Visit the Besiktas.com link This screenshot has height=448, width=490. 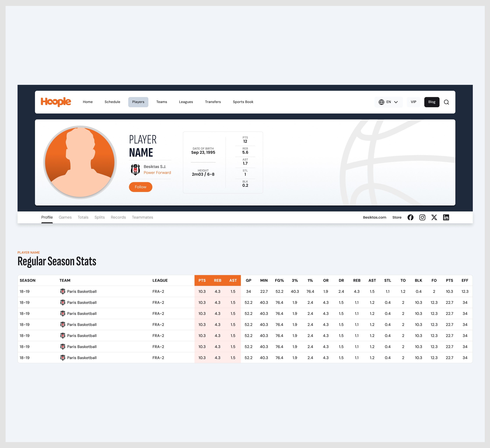click(374, 217)
